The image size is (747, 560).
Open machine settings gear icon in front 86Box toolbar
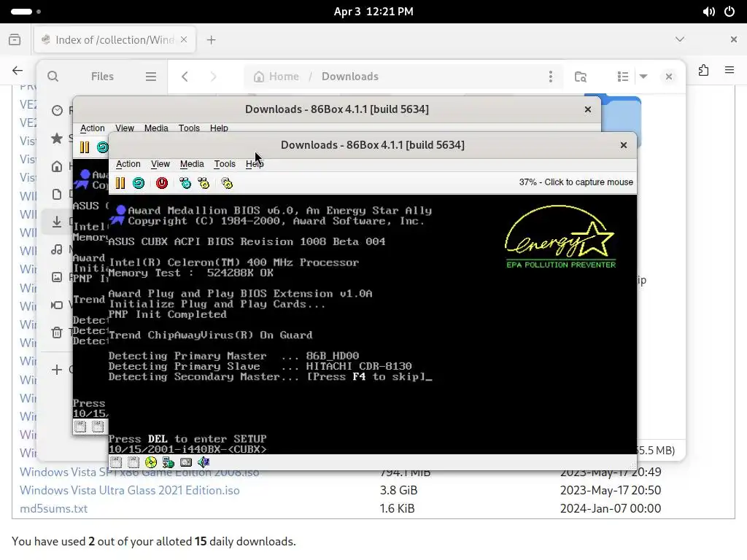pyautogui.click(x=228, y=183)
